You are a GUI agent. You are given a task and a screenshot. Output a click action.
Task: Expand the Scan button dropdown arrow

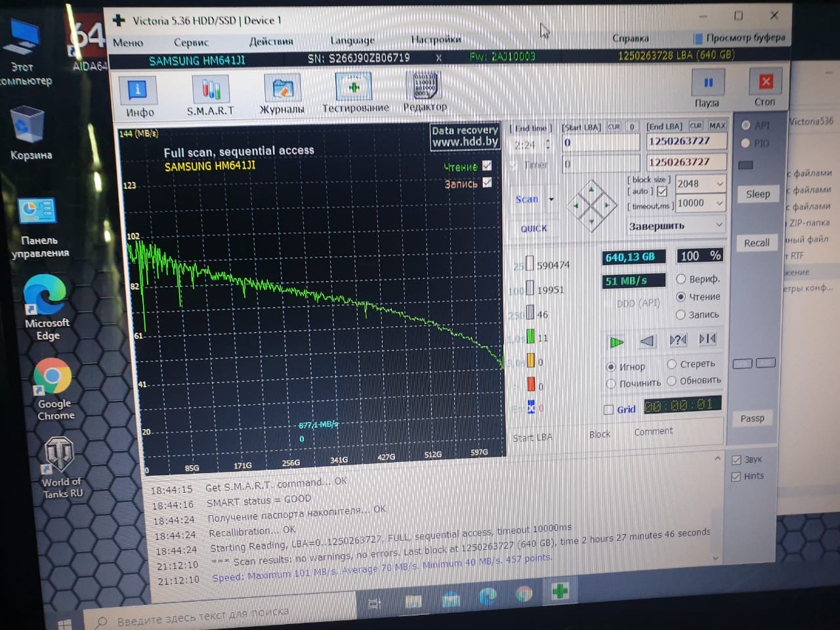pos(551,199)
